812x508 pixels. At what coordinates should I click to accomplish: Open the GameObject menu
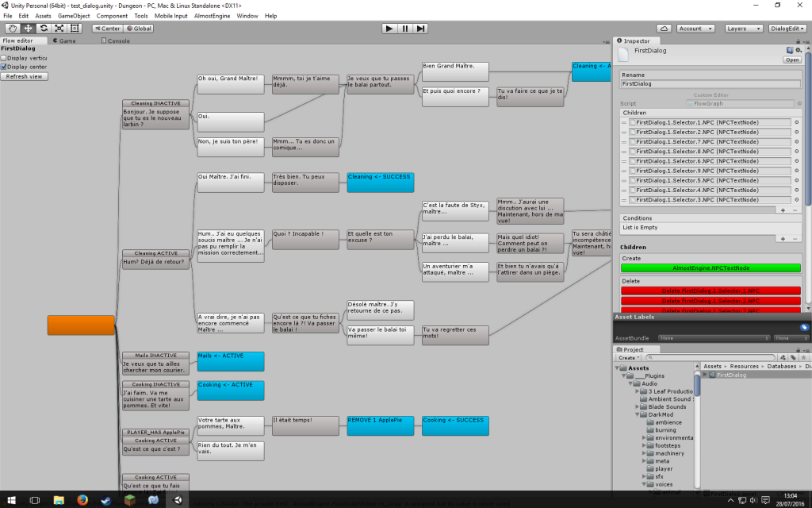click(74, 16)
